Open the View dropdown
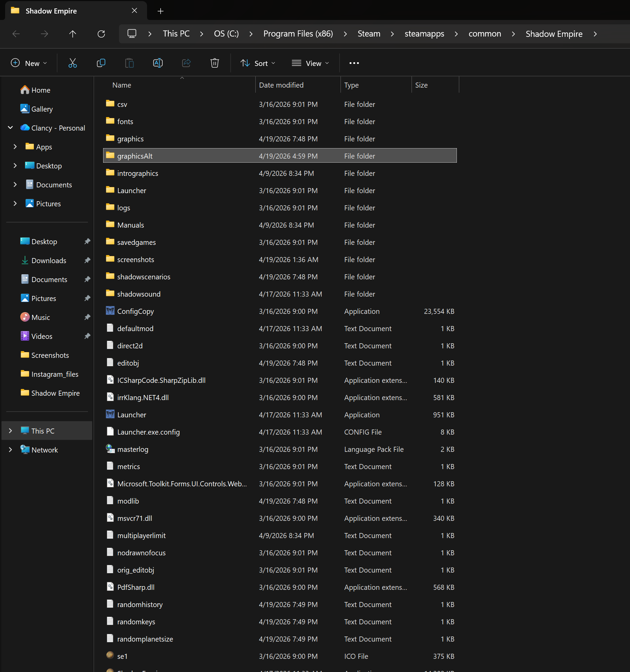The height and width of the screenshot is (672, 630). click(310, 63)
